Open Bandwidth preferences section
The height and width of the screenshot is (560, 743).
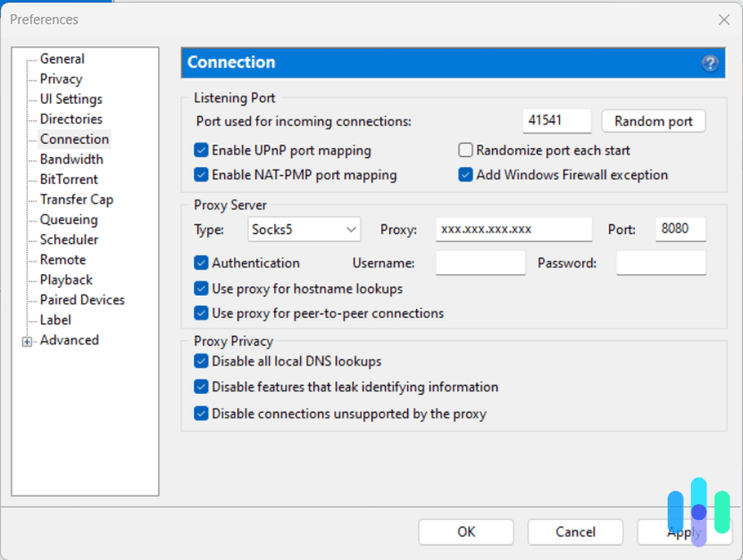pyautogui.click(x=71, y=159)
